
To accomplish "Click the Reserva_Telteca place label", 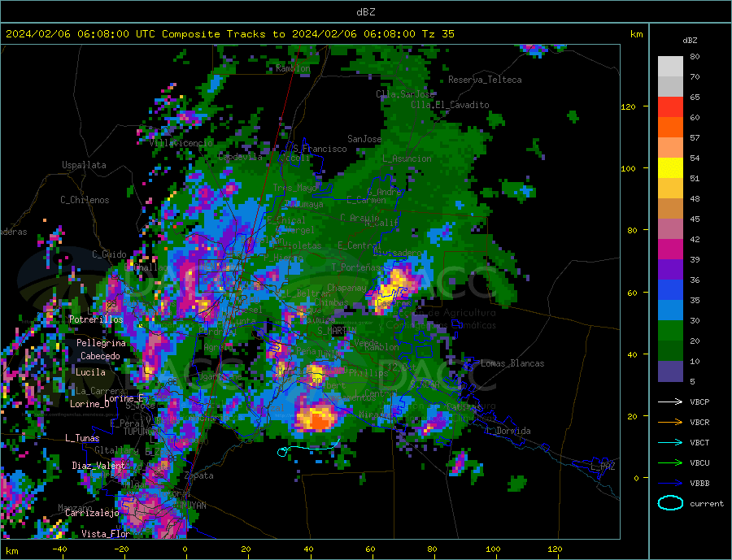I will [x=485, y=80].
